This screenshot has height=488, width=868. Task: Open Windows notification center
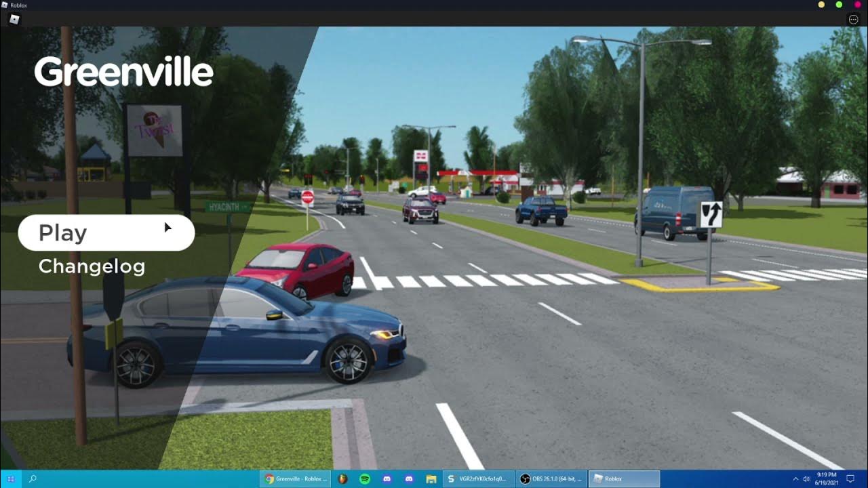(850, 479)
